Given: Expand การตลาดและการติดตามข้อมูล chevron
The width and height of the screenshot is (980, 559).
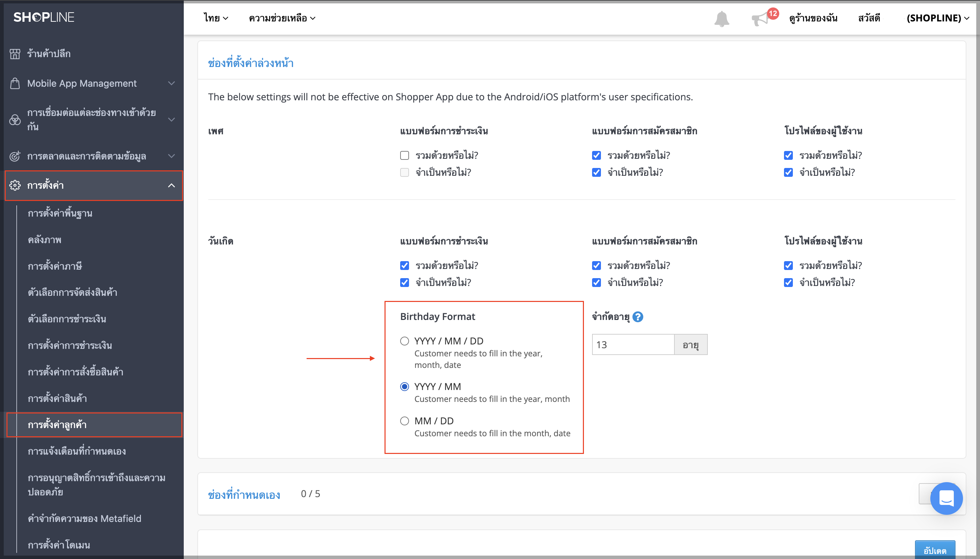Looking at the screenshot, I should click(171, 156).
